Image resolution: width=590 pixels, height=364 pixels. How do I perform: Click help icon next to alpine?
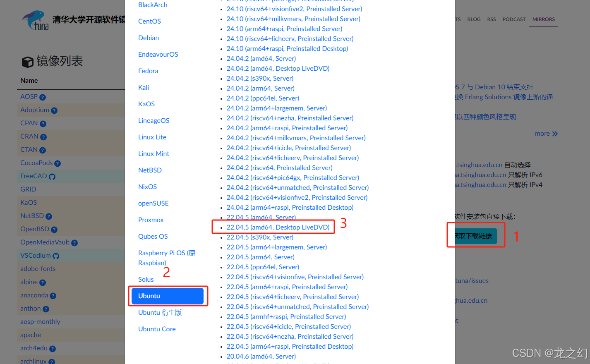43,283
